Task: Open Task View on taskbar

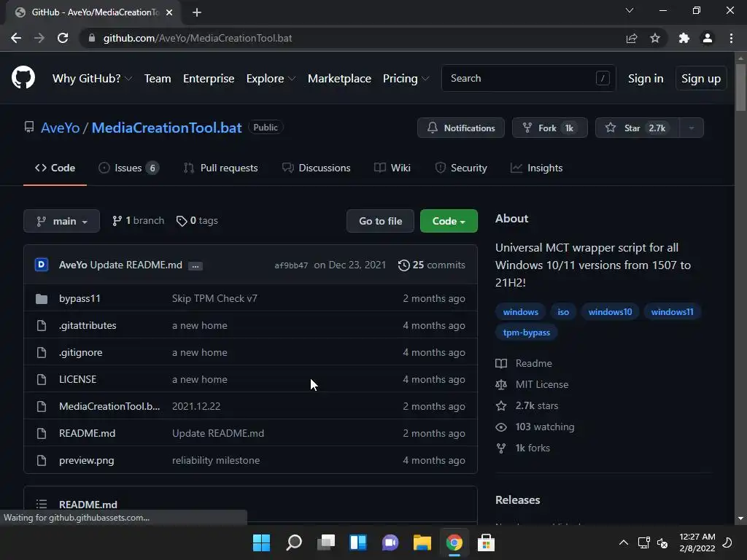Action: tap(326, 542)
